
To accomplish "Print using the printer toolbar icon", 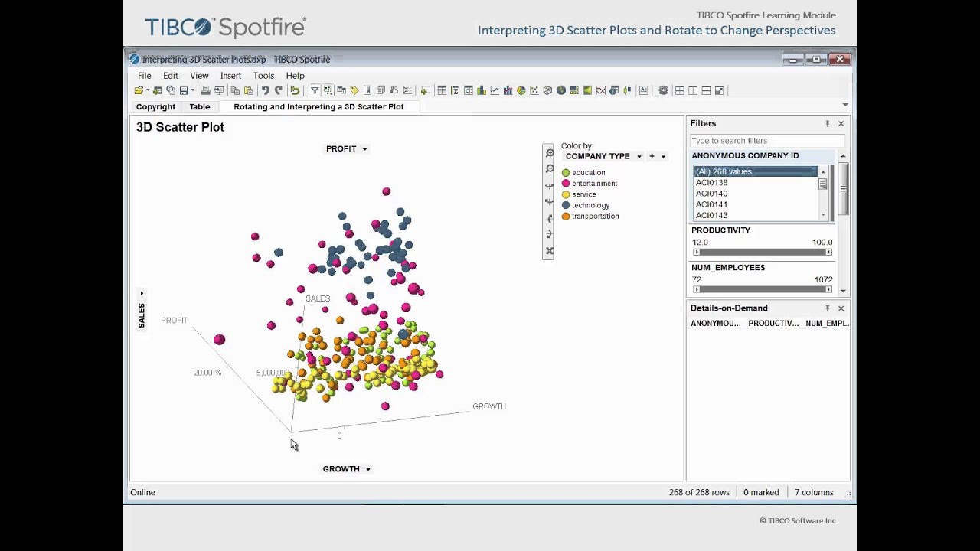I will (x=205, y=90).
